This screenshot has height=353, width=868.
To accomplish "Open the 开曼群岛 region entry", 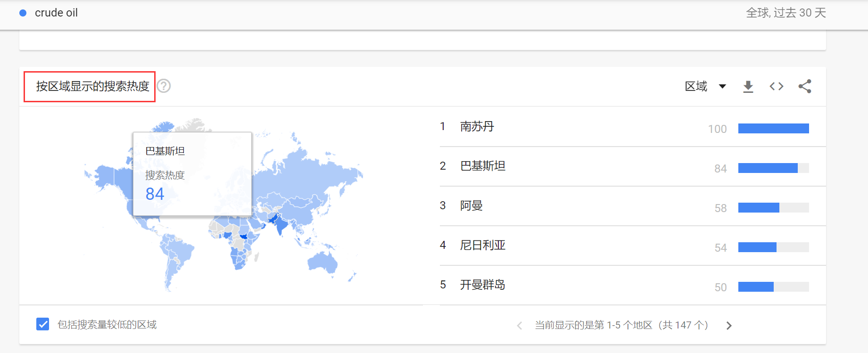I will click(482, 285).
